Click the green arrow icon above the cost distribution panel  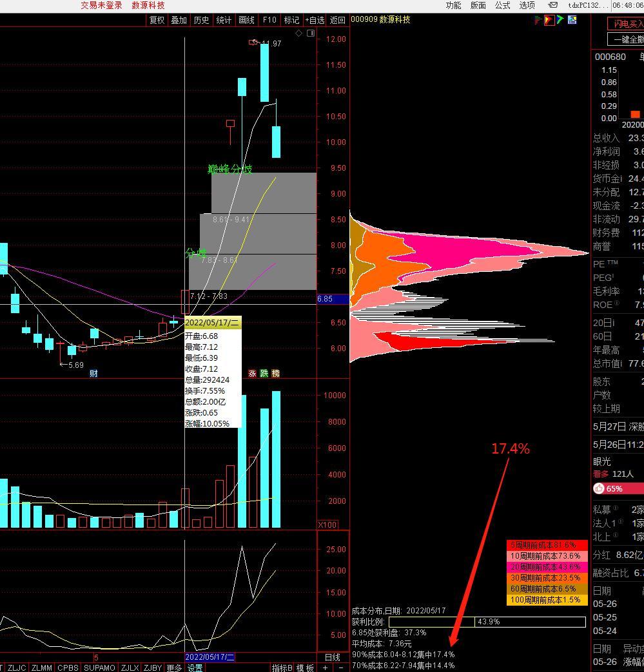(x=560, y=20)
